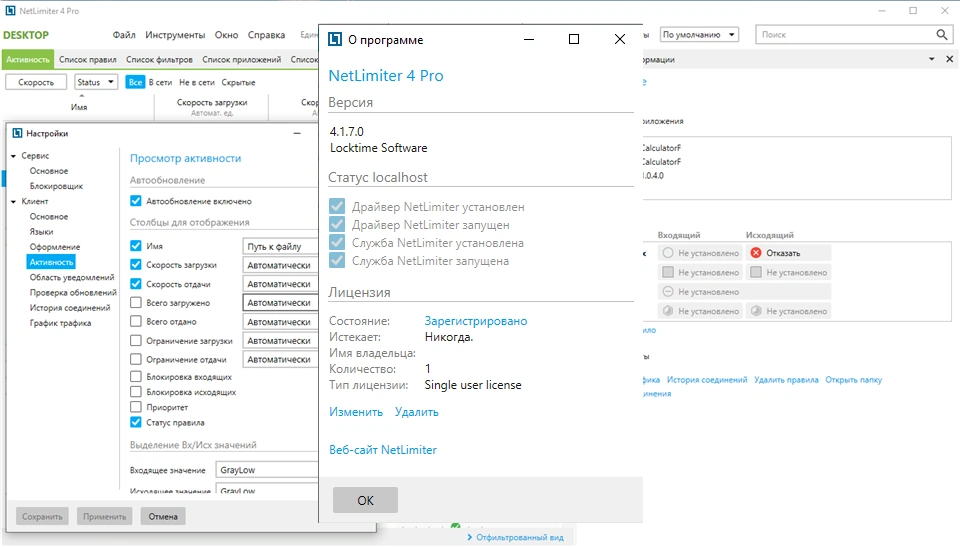This screenshot has height=547, width=960.
Task: Uncheck Статус правила checkbox
Action: point(136,423)
